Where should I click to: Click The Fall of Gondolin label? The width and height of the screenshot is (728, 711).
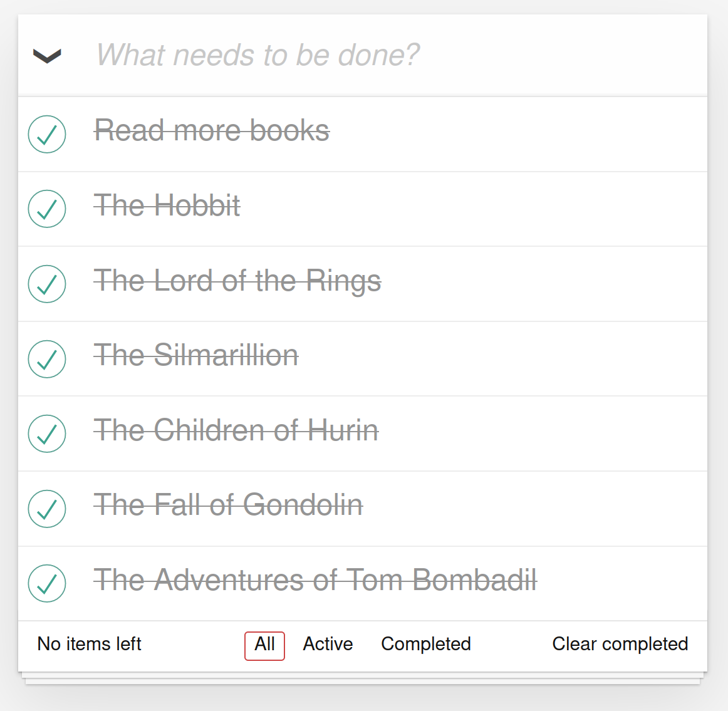tap(229, 505)
